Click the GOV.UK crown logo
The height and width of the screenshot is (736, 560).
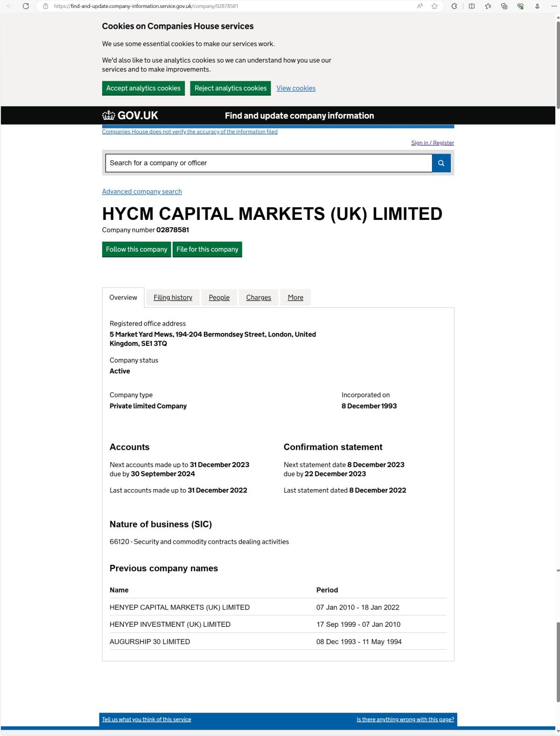click(130, 115)
